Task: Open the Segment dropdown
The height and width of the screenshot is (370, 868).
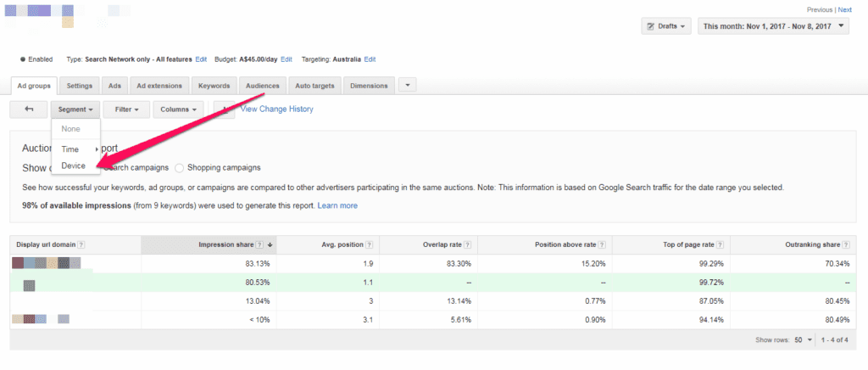Action: click(75, 109)
